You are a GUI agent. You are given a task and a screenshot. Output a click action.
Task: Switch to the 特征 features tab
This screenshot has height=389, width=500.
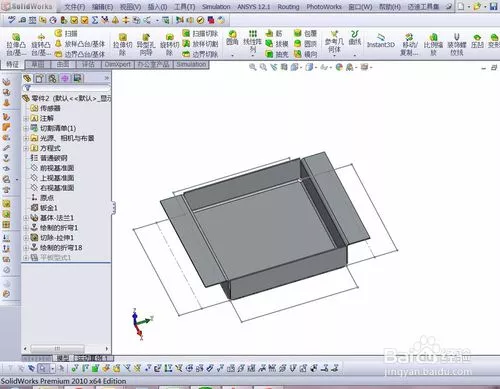[13, 64]
